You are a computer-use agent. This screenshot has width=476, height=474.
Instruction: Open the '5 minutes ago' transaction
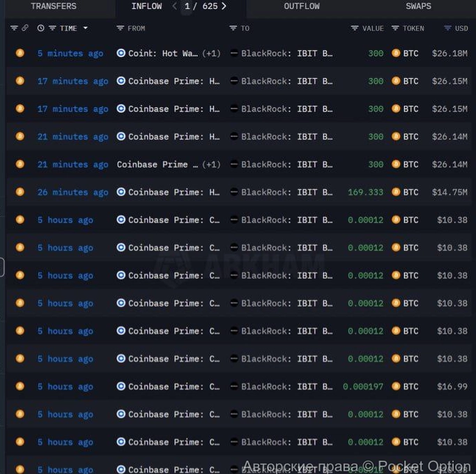click(70, 54)
